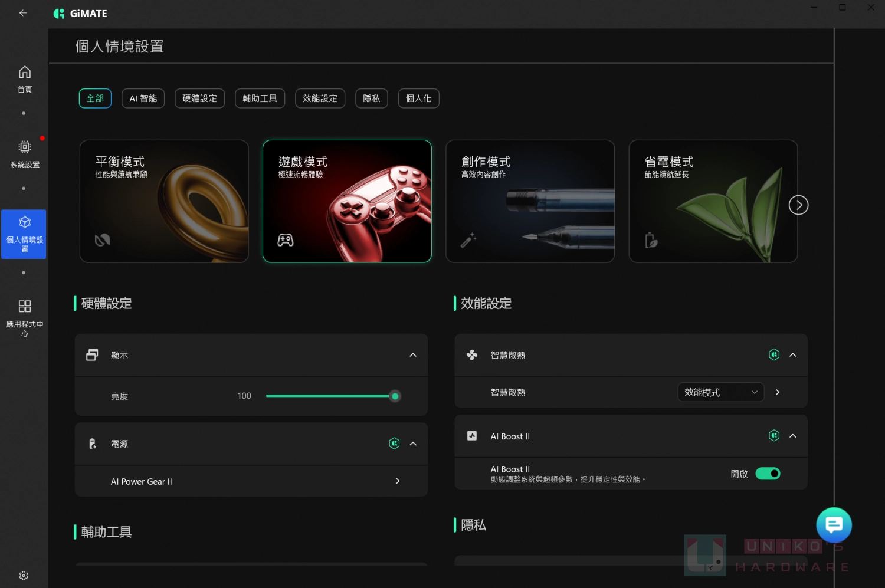Click the 個人情境設置 page title
This screenshot has width=885, height=588.
pos(120,46)
